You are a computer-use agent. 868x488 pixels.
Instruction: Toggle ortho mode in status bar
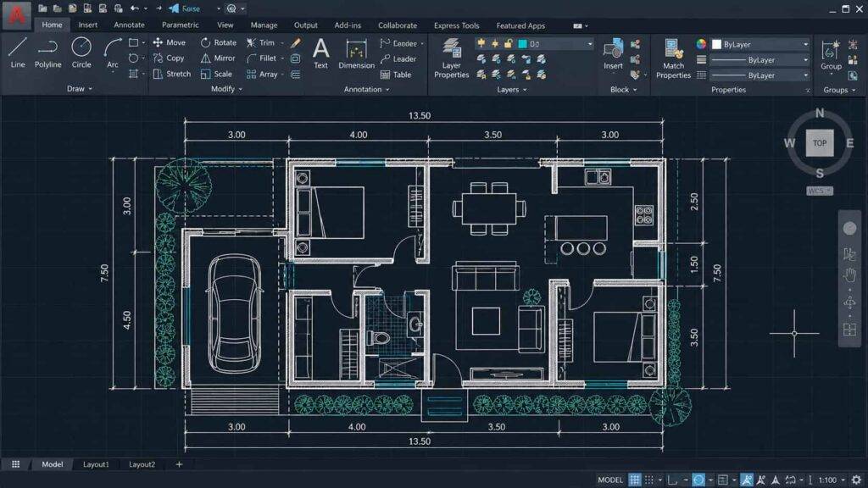click(672, 480)
